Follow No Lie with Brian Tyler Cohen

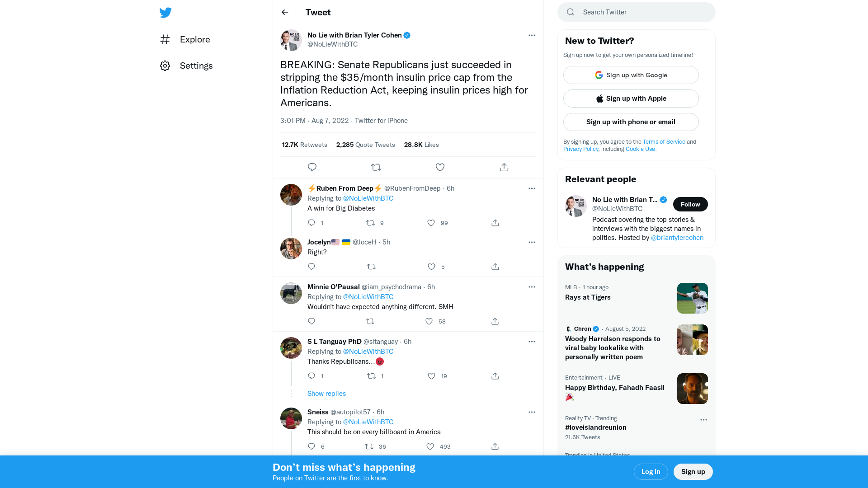[x=690, y=204]
